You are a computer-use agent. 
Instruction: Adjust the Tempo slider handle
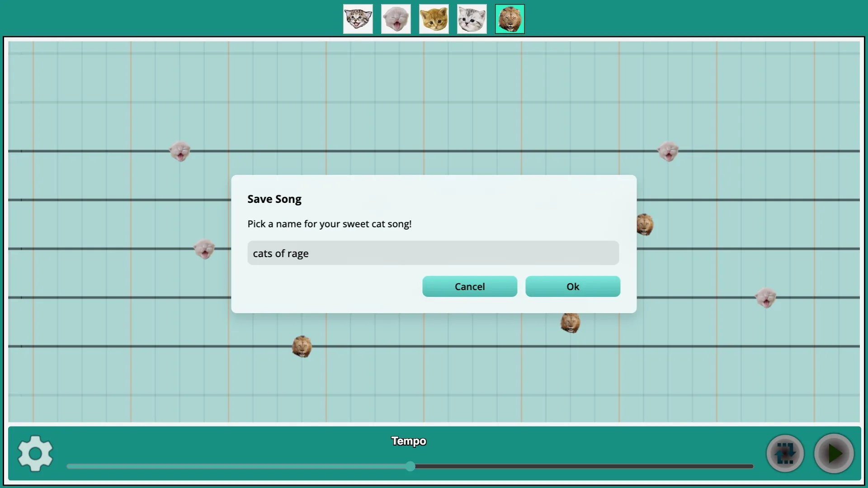click(x=410, y=466)
